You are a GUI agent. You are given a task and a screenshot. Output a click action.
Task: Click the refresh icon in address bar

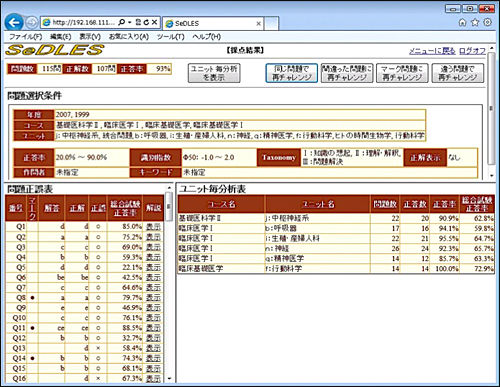coord(146,22)
